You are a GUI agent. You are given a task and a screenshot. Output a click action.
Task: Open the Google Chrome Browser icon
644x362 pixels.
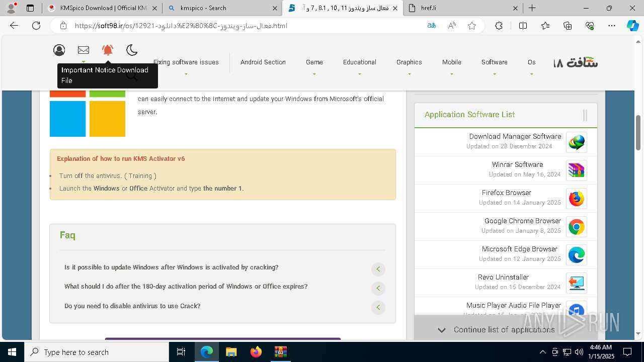point(577,227)
